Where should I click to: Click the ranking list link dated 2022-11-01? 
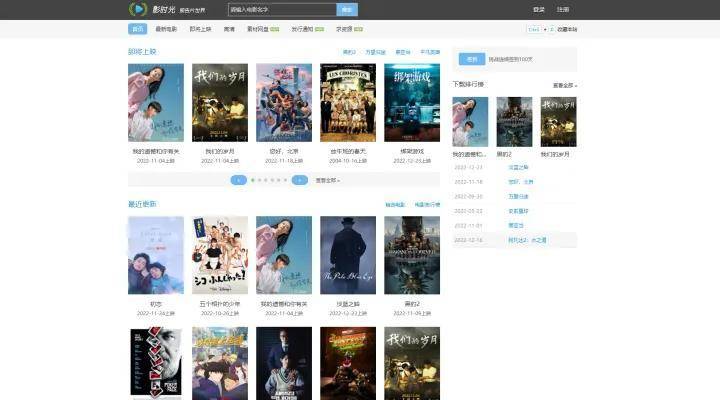516,225
